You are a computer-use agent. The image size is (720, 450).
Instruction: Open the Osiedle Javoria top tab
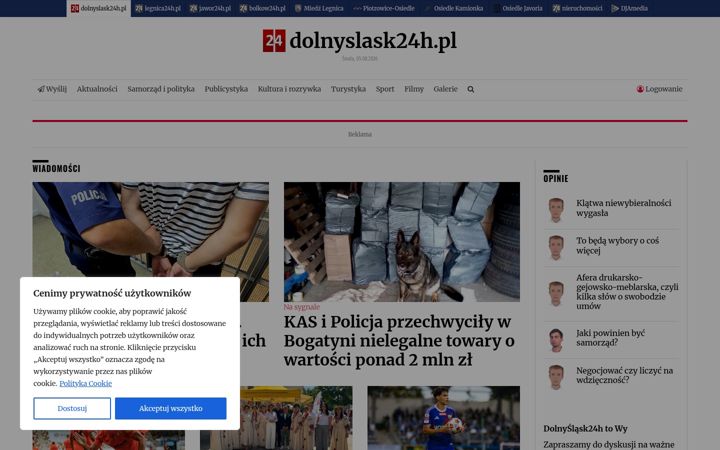pyautogui.click(x=518, y=8)
